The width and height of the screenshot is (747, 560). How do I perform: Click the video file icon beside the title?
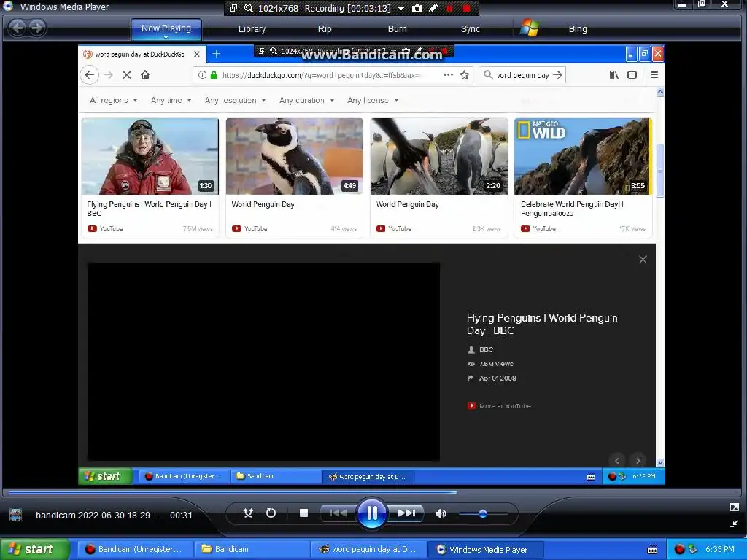coord(16,515)
